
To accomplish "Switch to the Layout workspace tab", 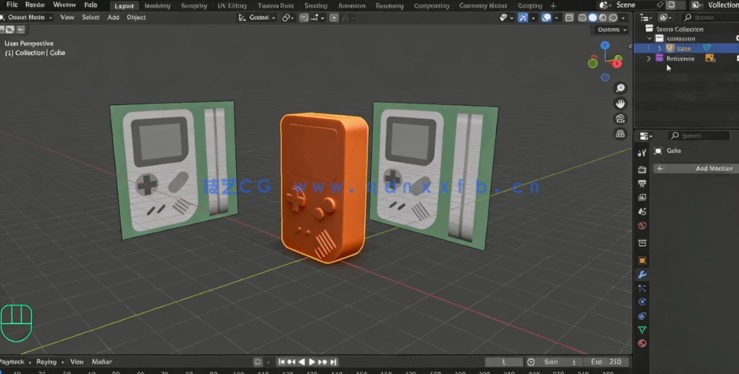I will 124,6.
